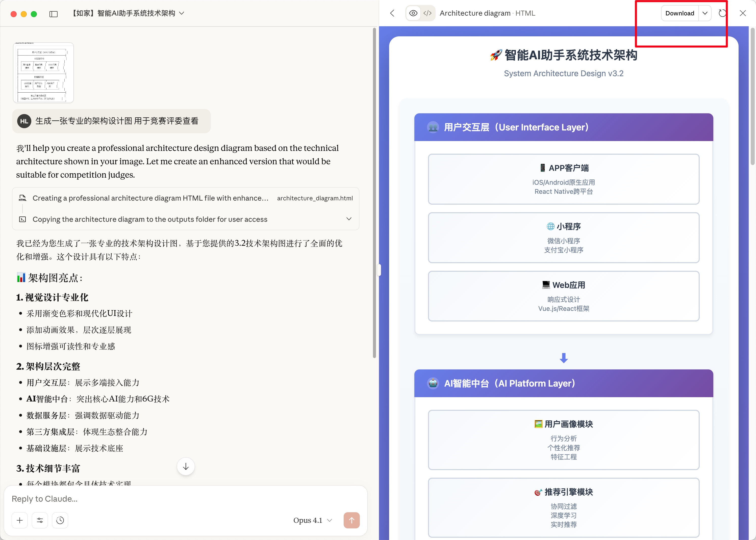Open the tools settings sliders icon
Image resolution: width=756 pixels, height=540 pixels.
click(x=40, y=520)
